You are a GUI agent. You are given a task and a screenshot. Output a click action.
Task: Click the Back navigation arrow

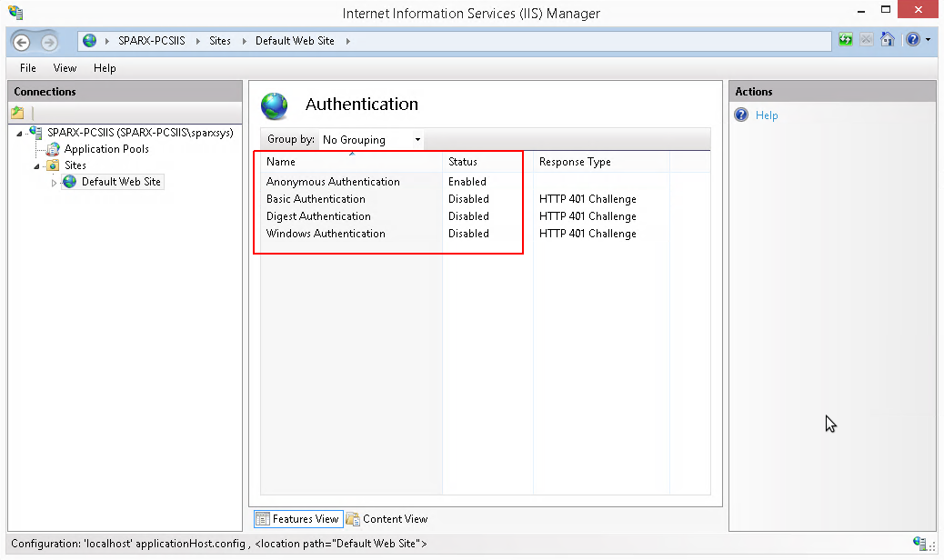pyautogui.click(x=23, y=42)
